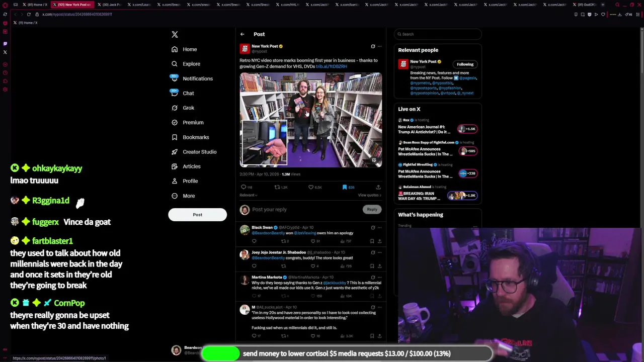Switch to the (30) Jack browser tab
Viewport: 644px width, 362px height.
(x=110, y=5)
